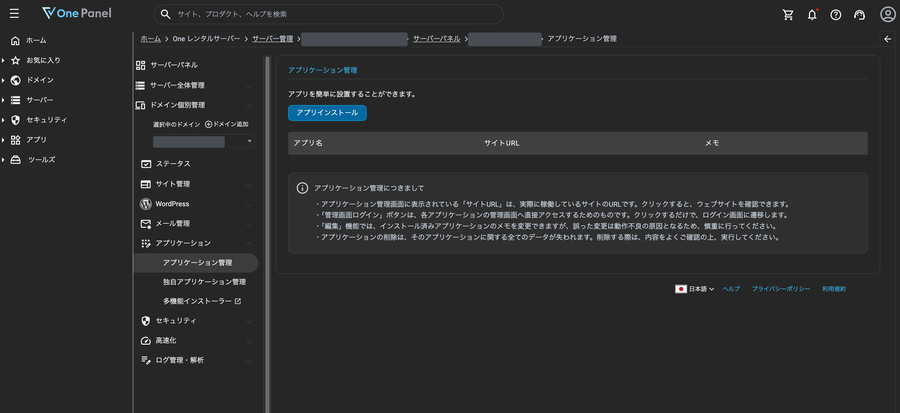Screen dimensions: 900x413
Task: Expand the セキュリティ chevron in server menu
Action: [x=249, y=322]
